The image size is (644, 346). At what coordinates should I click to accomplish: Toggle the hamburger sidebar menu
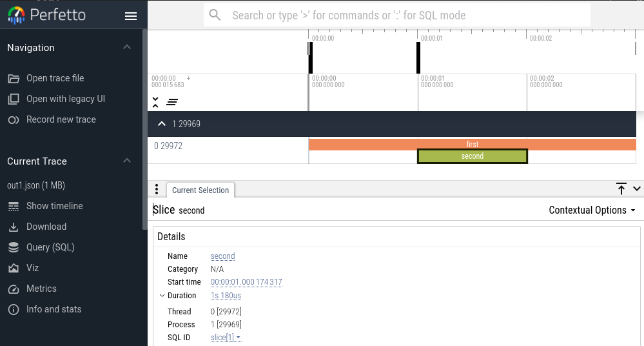131,16
